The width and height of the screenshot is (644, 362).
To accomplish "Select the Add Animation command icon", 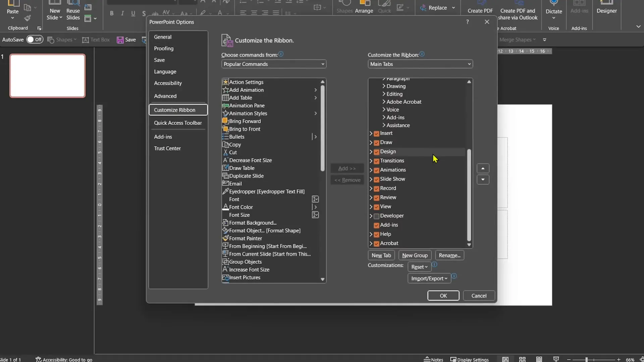I will [225, 90].
